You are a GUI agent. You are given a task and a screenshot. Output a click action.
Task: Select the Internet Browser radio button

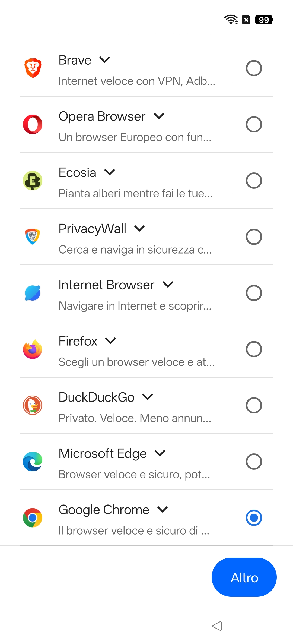[254, 293]
